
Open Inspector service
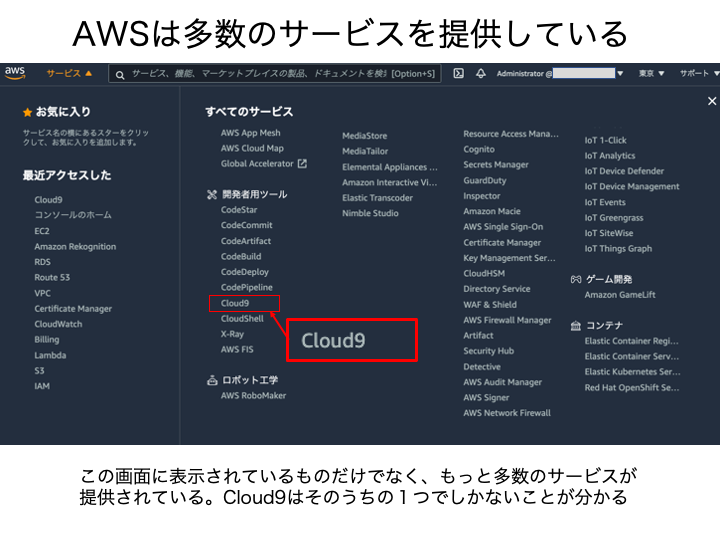pyautogui.click(x=482, y=196)
